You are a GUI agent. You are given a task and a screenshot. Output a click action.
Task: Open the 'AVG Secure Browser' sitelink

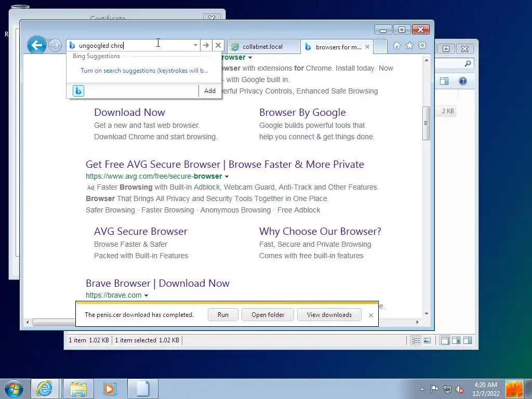(140, 231)
